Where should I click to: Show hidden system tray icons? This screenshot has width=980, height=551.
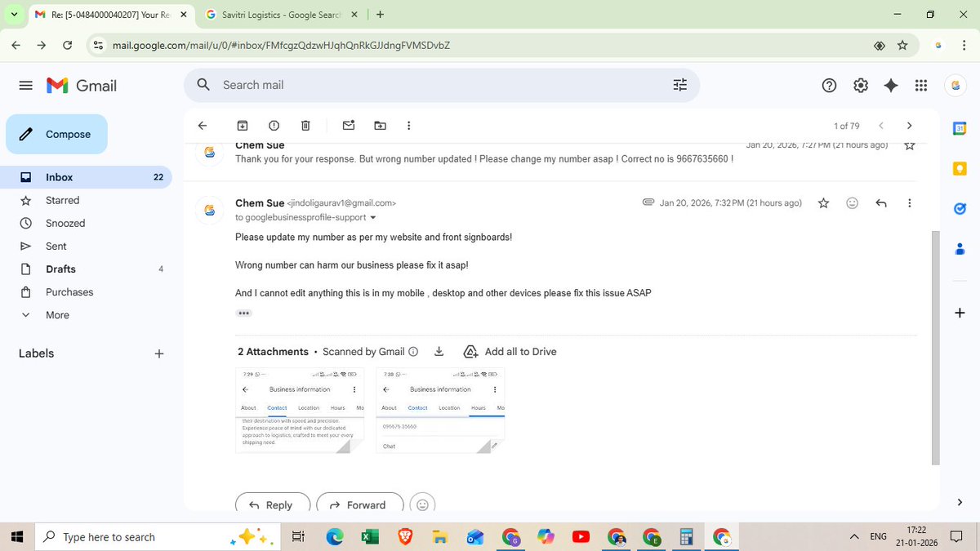(x=854, y=536)
